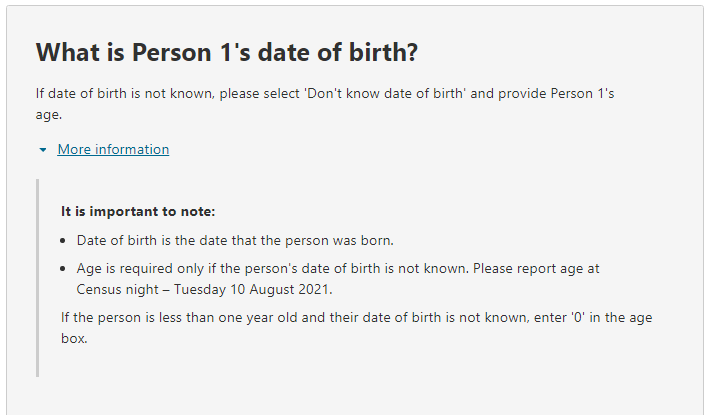Click 'provide Person 1's' in the intro paragraph

click(556, 93)
